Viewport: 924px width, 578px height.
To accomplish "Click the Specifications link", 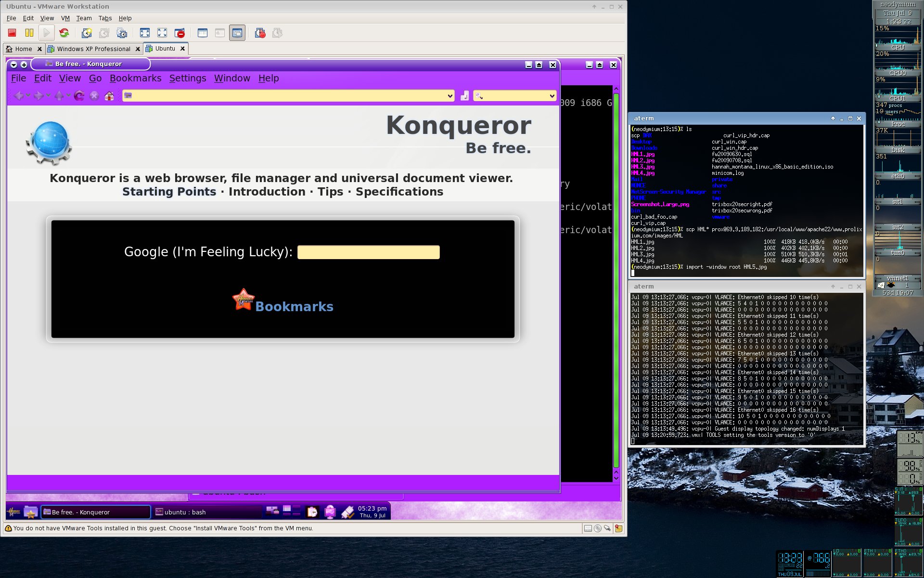I will click(399, 192).
